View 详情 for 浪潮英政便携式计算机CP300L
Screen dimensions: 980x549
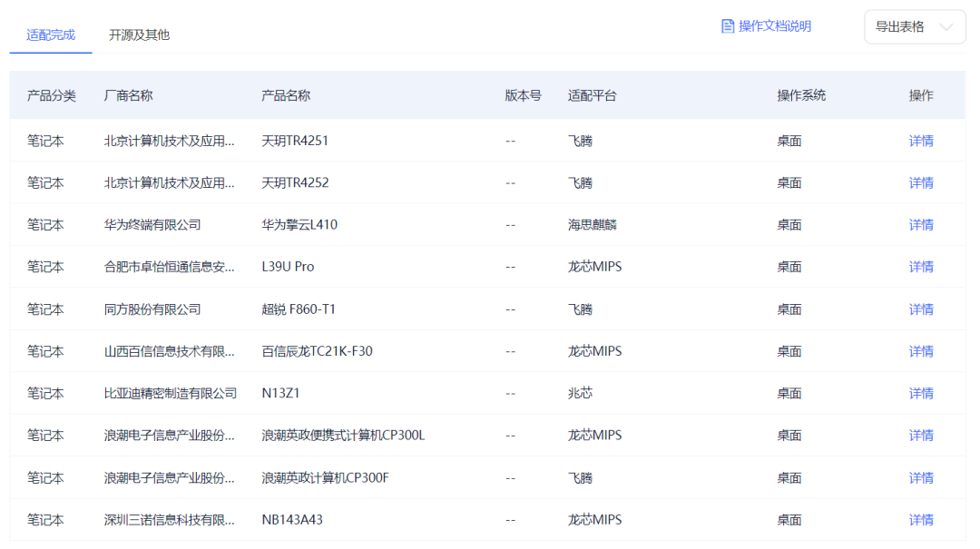click(921, 436)
